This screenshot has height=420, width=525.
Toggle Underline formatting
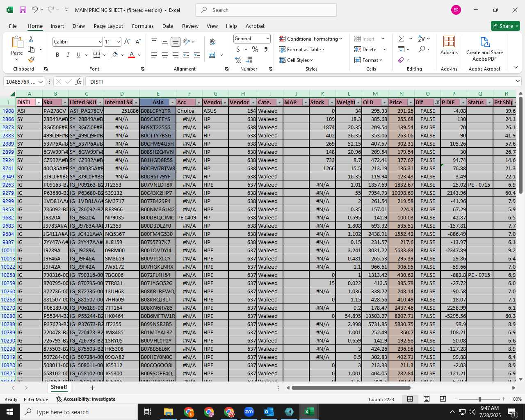point(78,55)
